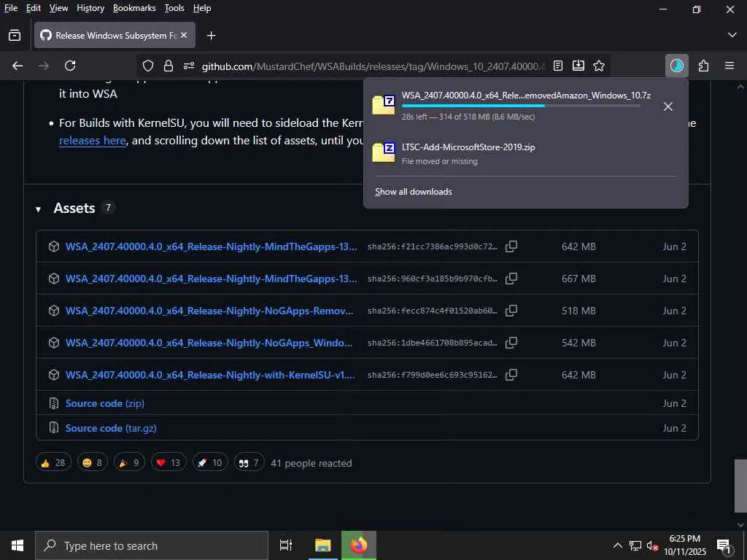Open the View menu
Viewport: 747px width, 560px height.
click(58, 8)
